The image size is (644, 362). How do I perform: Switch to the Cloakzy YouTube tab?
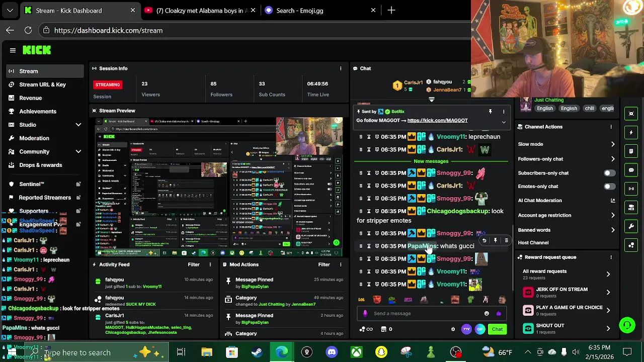(x=200, y=10)
